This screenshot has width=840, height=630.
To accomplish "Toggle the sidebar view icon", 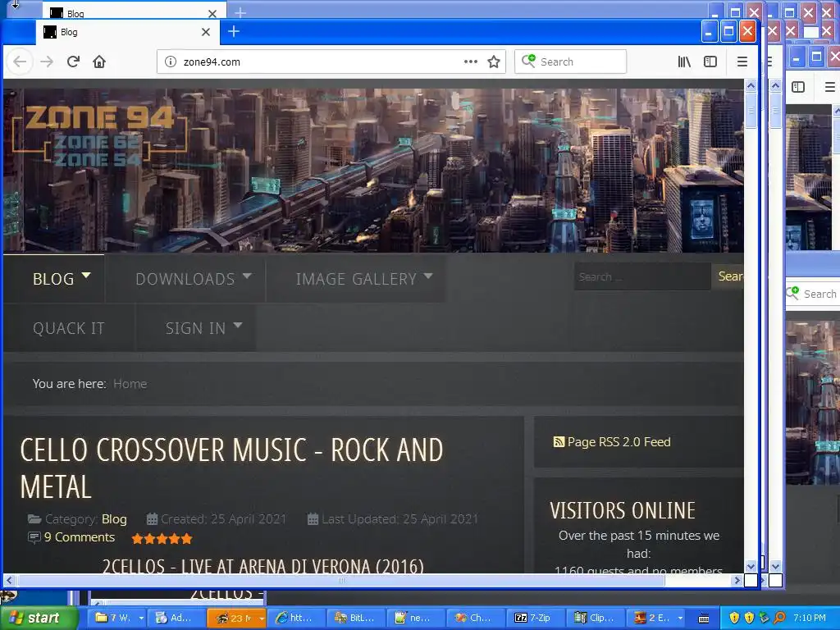I will point(710,62).
